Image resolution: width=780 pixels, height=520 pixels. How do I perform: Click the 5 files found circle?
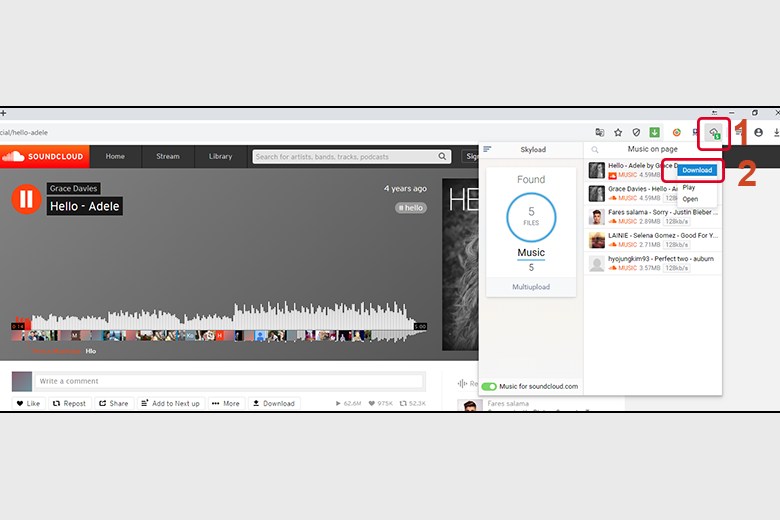click(531, 217)
